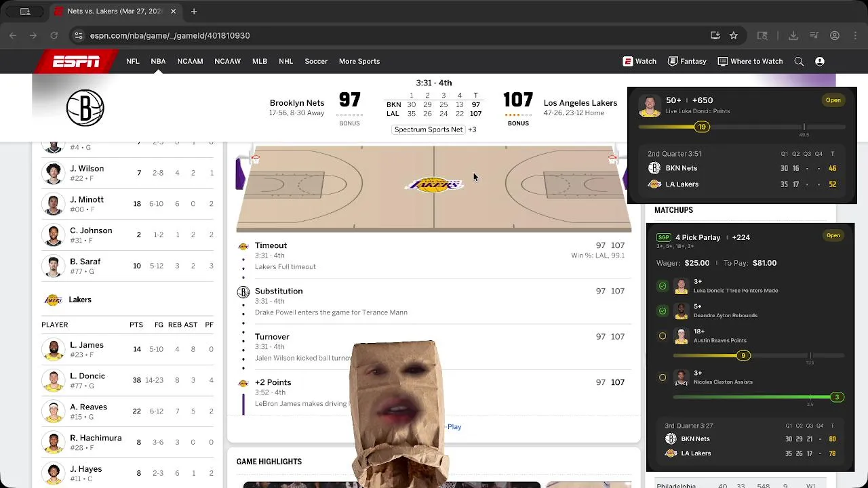Click the Lakers center-court logo on shot chart
Screen dimensions: 868x488
pos(434,184)
